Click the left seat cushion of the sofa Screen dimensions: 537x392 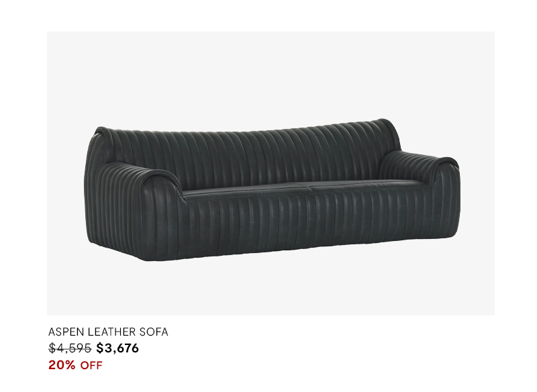pyautogui.click(x=246, y=190)
